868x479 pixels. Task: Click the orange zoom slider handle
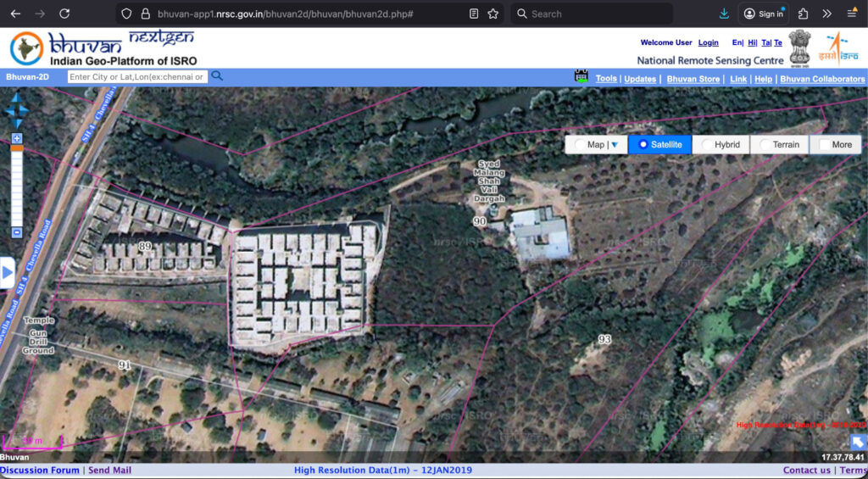[17, 148]
